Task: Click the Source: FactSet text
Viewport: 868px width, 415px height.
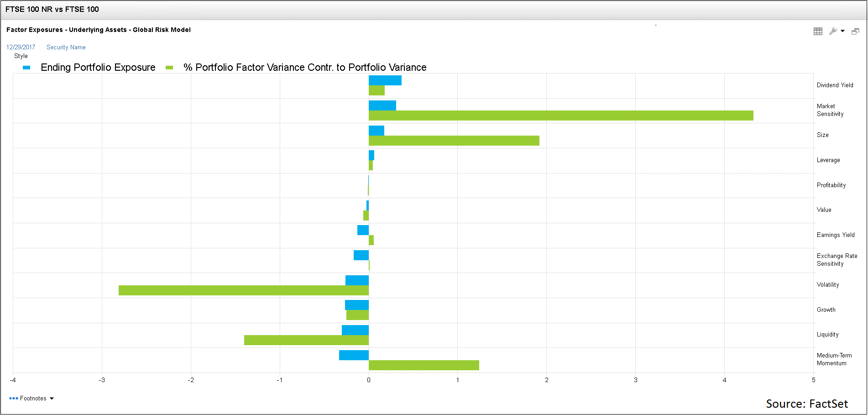Action: click(807, 404)
